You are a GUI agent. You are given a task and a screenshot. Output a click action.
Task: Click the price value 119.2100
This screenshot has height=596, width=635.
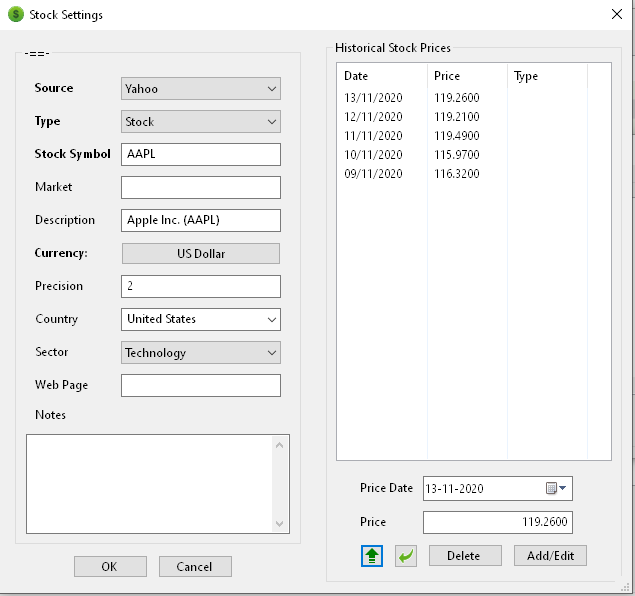click(457, 117)
